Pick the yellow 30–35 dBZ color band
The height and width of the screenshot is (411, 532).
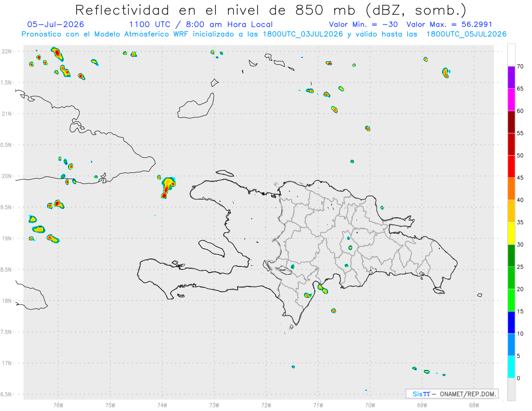coord(511,233)
